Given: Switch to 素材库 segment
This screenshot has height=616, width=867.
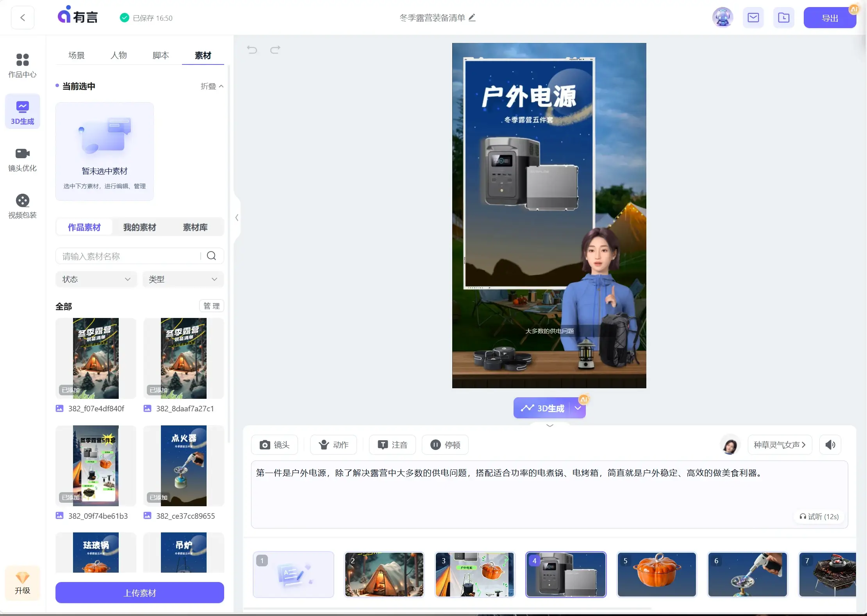Looking at the screenshot, I should (x=195, y=227).
